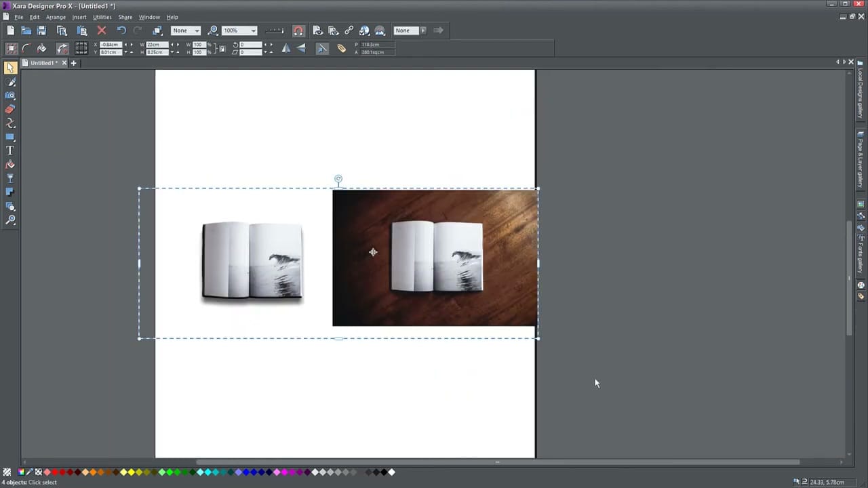The height and width of the screenshot is (488, 868).
Task: Switch to the Untitled1 document tab
Action: (x=42, y=62)
